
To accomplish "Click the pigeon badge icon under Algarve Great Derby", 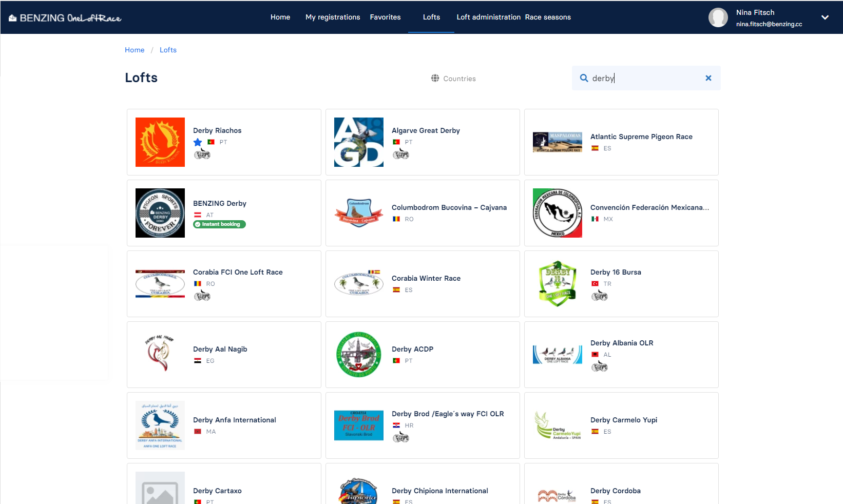I will pos(400,154).
